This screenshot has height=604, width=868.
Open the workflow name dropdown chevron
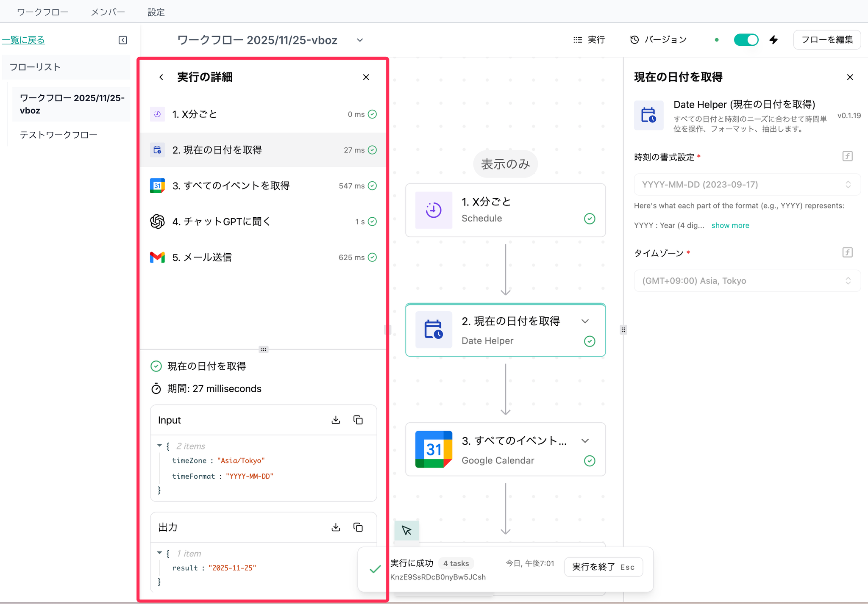pos(360,40)
